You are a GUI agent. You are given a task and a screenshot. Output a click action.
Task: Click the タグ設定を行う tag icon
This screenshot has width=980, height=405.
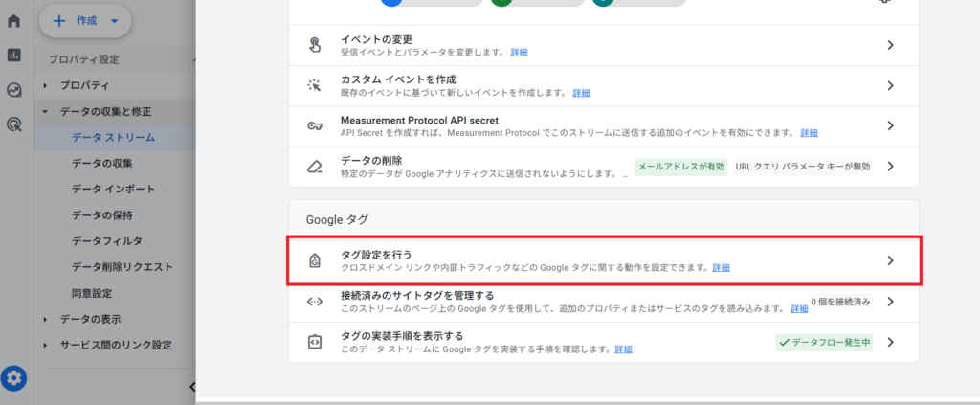point(315,260)
